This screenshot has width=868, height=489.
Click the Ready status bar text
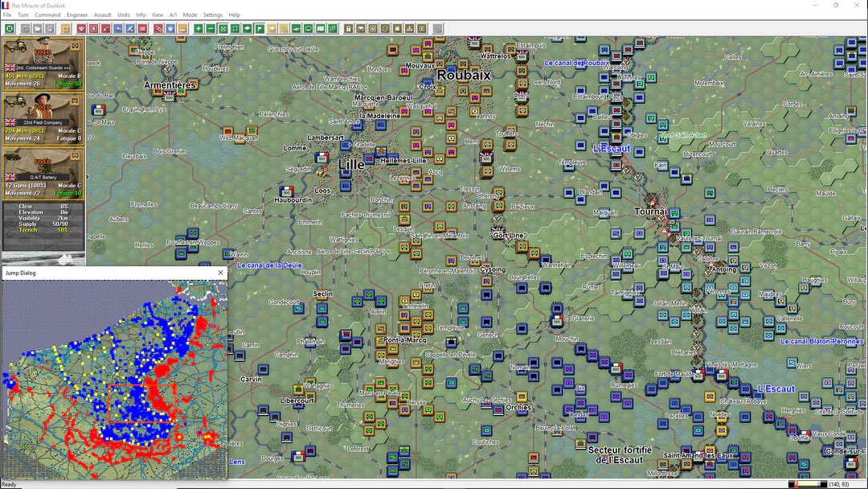[10, 484]
